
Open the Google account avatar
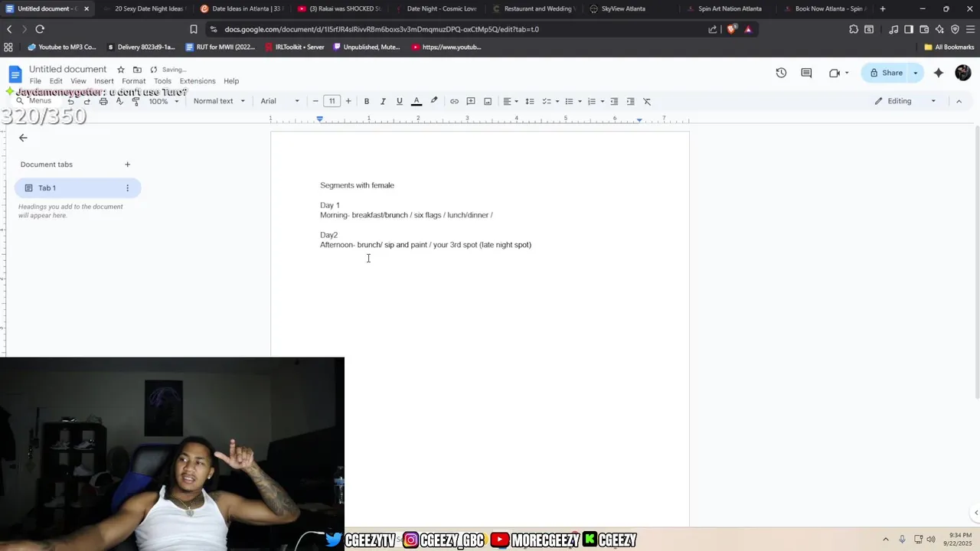(963, 73)
